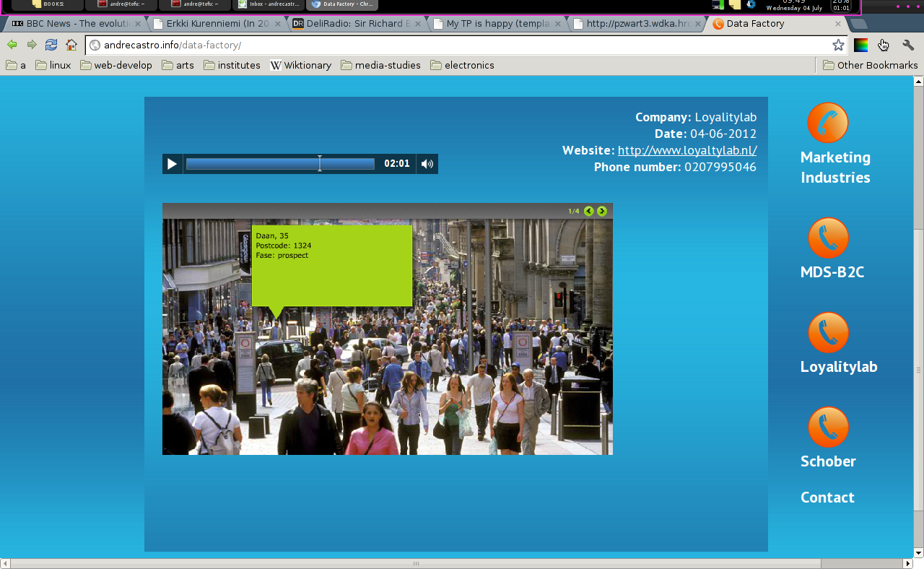Viewport: 924px width, 569px height.
Task: Click the Loyalitylab phone icon
Action: click(x=828, y=332)
